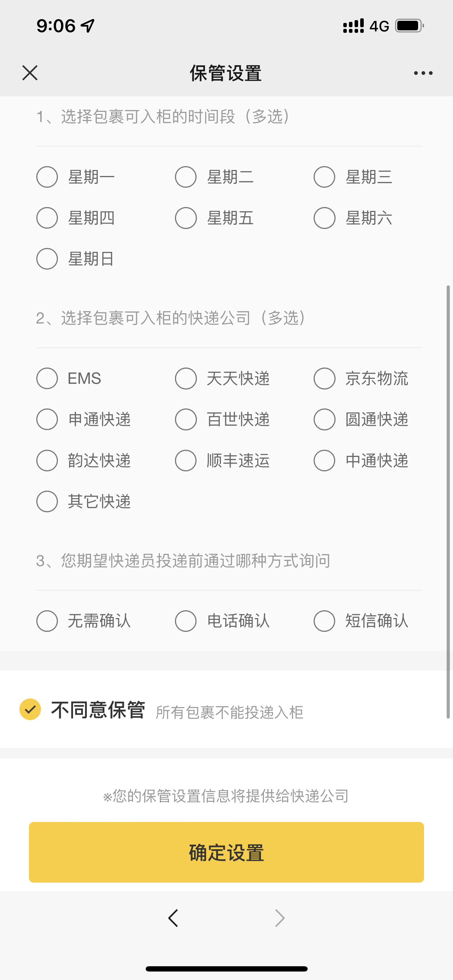Close the 保管设置 page with X icon

tap(30, 73)
